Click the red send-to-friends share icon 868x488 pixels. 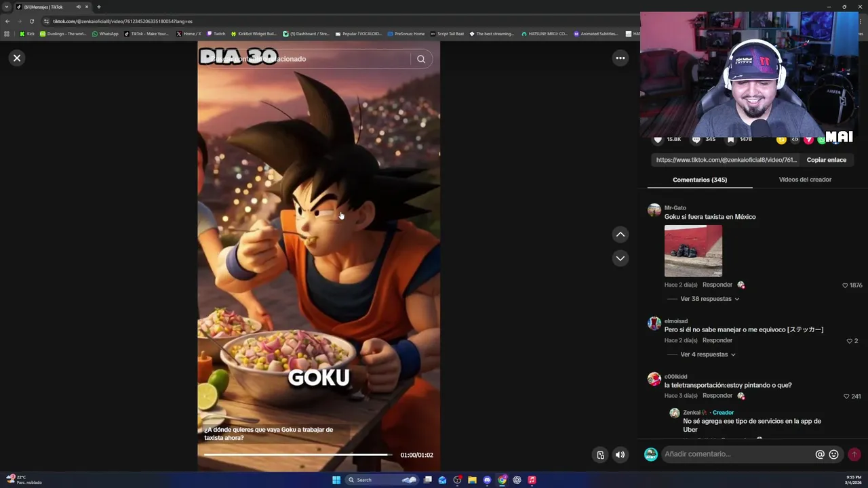[x=808, y=140]
